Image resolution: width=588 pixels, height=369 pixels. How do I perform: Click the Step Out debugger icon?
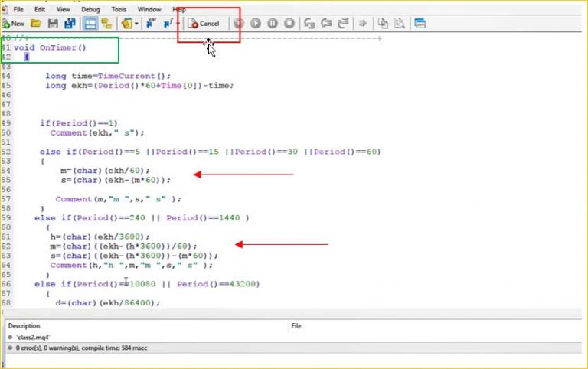(343, 24)
